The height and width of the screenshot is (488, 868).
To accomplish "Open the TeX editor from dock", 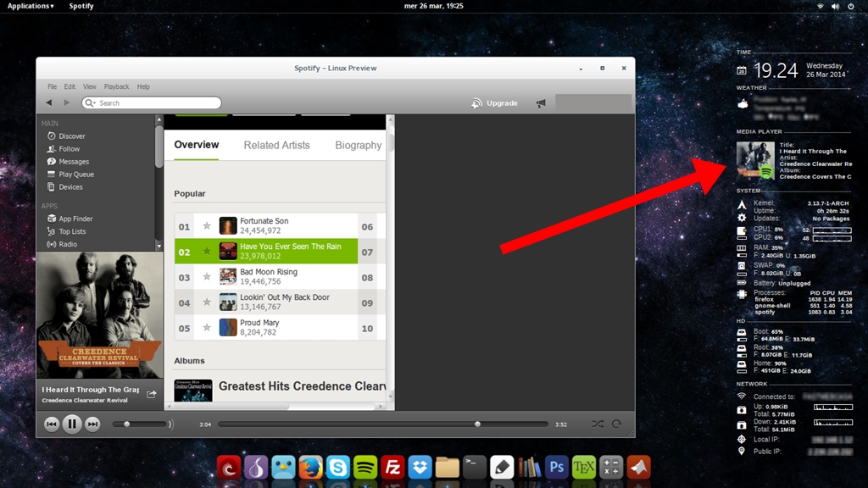I will point(583,468).
